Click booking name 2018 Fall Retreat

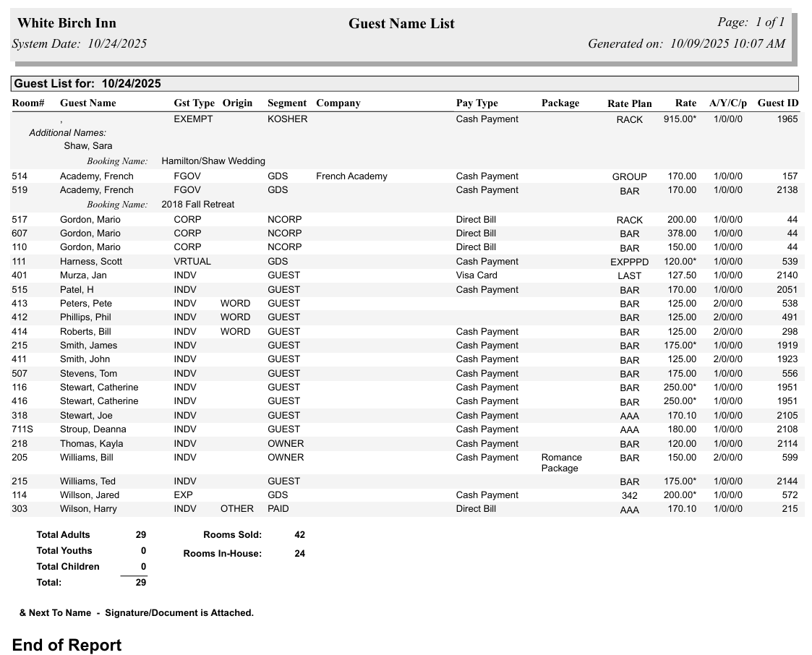click(x=197, y=205)
